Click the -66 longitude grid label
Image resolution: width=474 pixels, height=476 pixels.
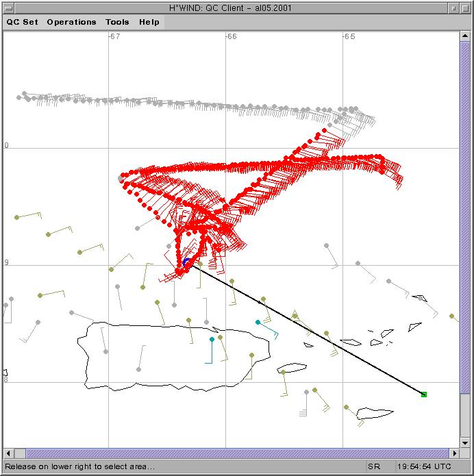[232, 36]
